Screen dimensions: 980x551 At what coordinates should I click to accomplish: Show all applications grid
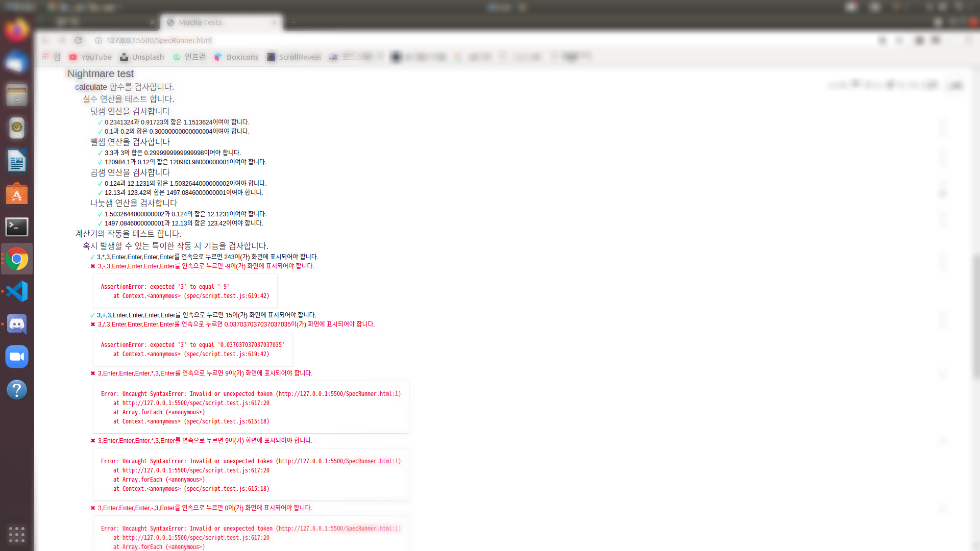click(17, 534)
